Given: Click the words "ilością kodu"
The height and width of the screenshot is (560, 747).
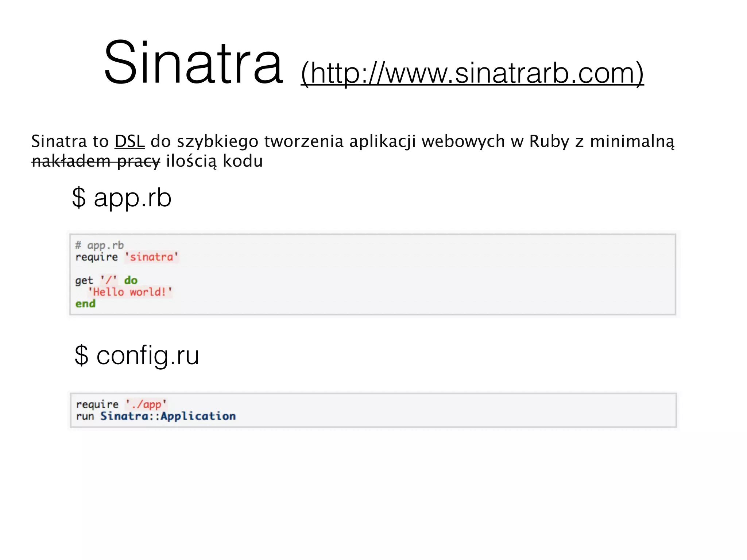Looking at the screenshot, I should [x=214, y=161].
